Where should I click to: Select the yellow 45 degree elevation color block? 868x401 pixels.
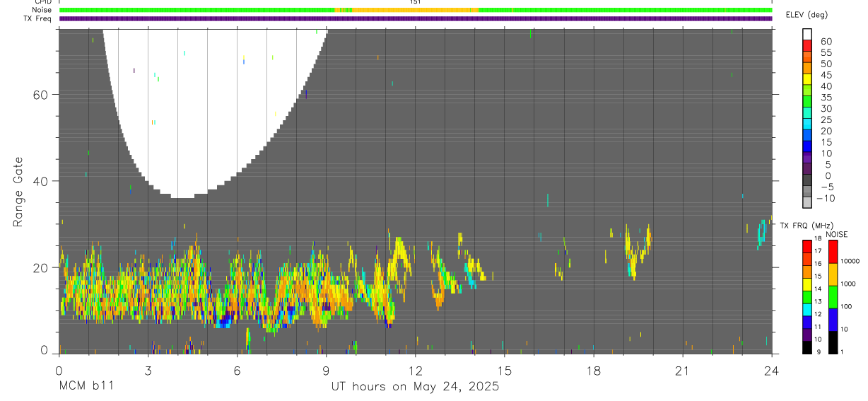[807, 79]
